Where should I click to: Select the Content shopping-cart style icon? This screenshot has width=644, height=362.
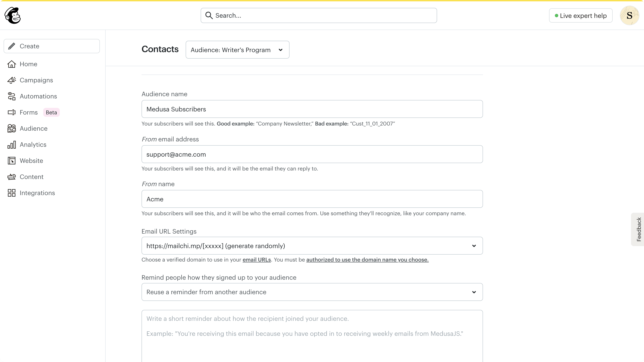click(x=11, y=177)
